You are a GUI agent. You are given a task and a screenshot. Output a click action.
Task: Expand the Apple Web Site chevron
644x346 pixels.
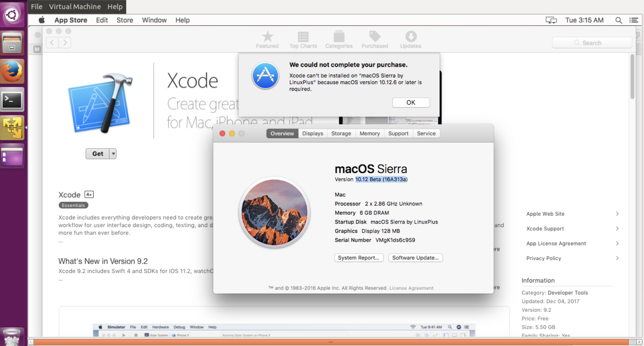coord(617,214)
